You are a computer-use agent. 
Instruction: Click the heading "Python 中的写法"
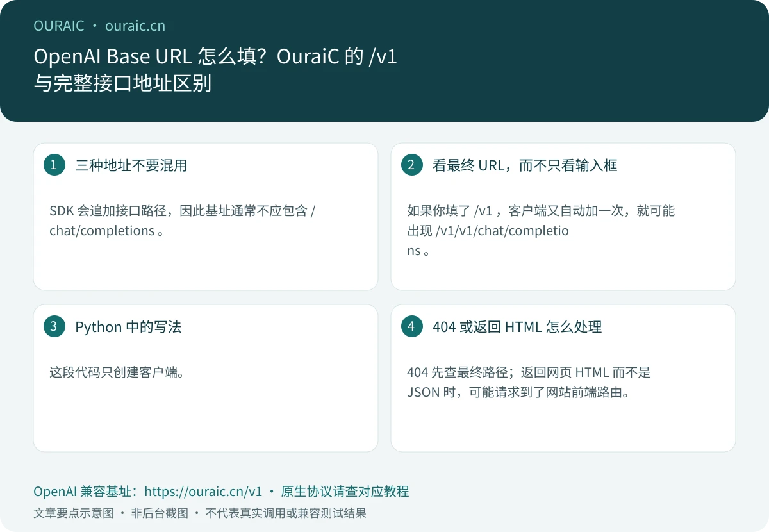coord(128,327)
